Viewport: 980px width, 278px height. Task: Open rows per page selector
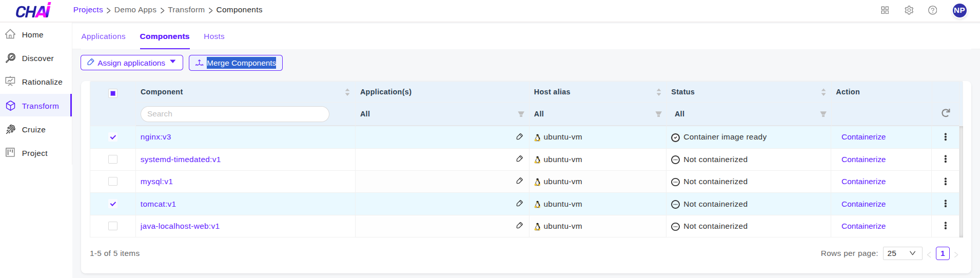[903, 253]
